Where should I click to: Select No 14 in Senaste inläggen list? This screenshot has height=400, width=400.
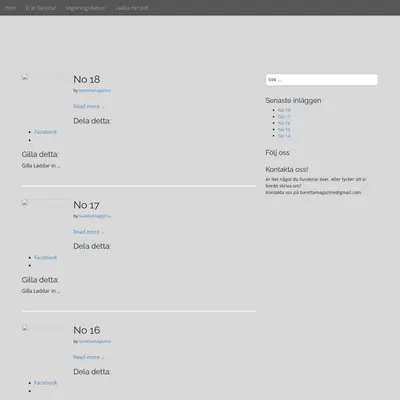tap(284, 136)
